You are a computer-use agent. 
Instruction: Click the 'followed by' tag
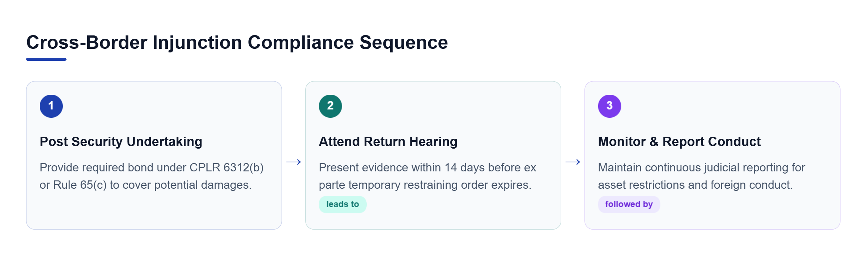(x=629, y=205)
